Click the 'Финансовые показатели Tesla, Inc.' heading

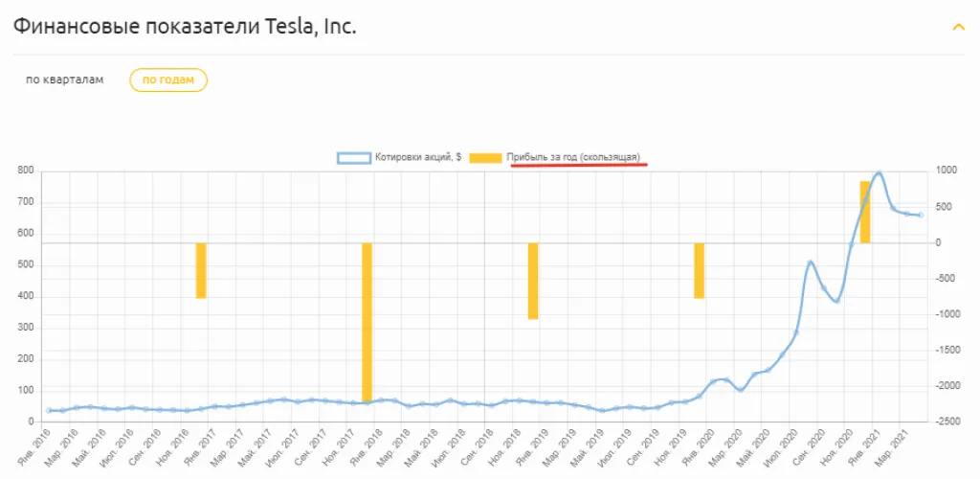[x=185, y=27]
